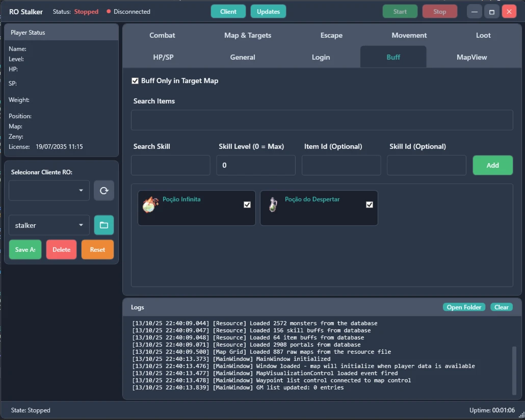Image resolution: width=525 pixels, height=420 pixels.
Task: Open the MapView tab
Action: tap(471, 57)
